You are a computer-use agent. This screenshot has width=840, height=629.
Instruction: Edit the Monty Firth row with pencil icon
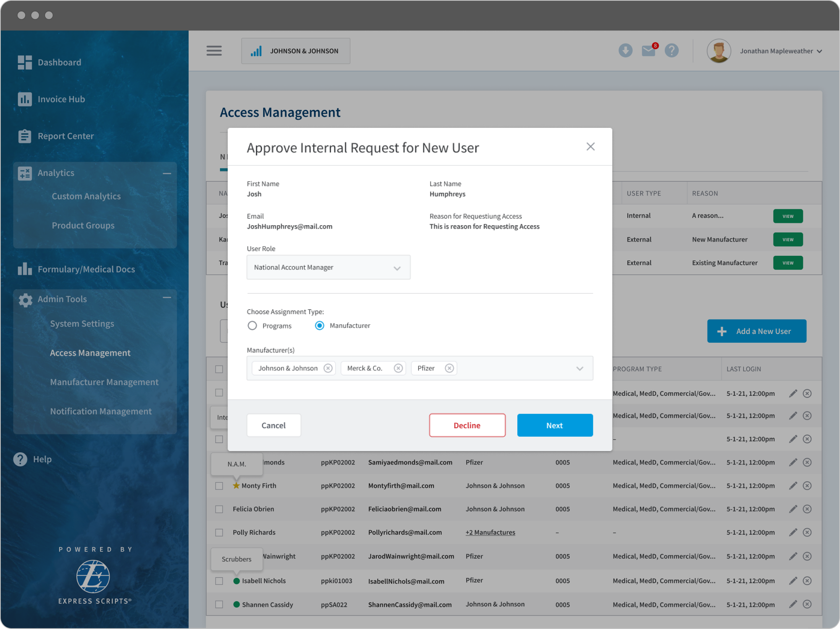coord(793,485)
